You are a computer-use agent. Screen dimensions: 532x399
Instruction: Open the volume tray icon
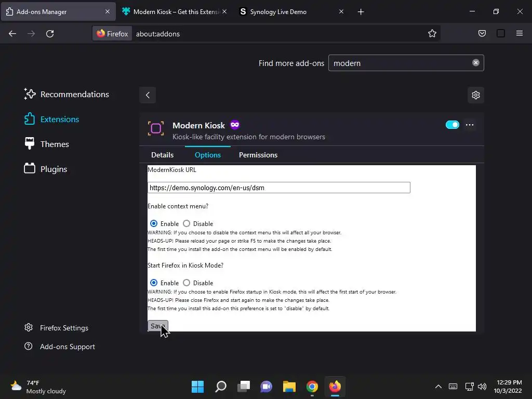(482, 387)
